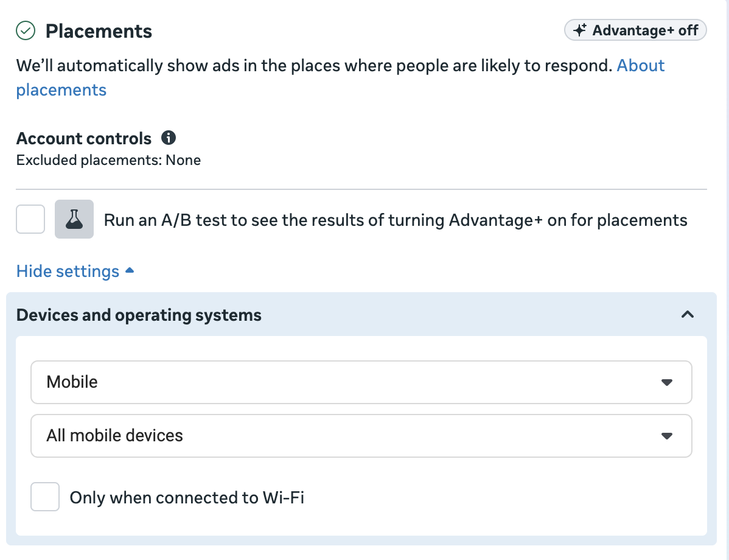This screenshot has height=560, width=729.
Task: Open the About placements link
Action: (x=641, y=66)
